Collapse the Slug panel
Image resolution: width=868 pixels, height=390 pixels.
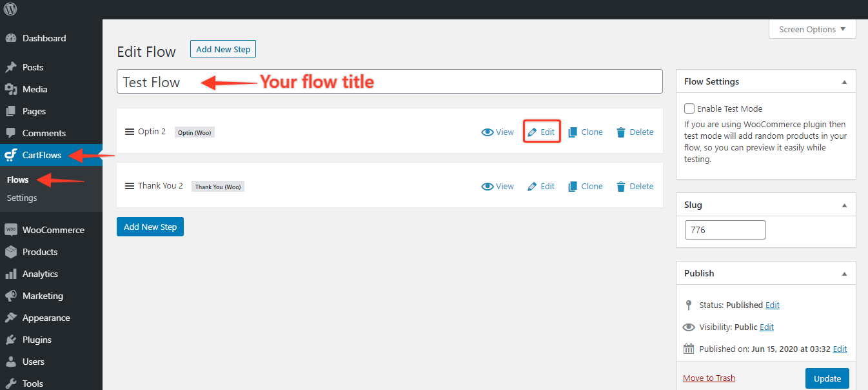pos(844,205)
